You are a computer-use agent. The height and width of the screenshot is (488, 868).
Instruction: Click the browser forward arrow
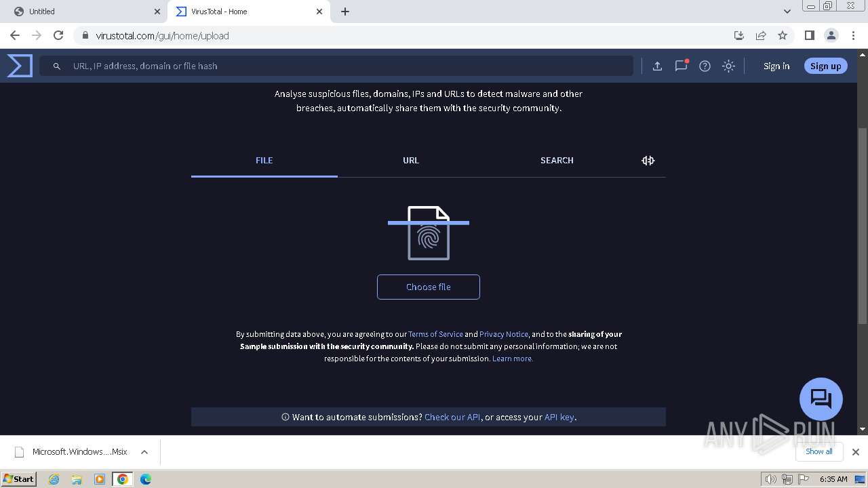coord(37,35)
